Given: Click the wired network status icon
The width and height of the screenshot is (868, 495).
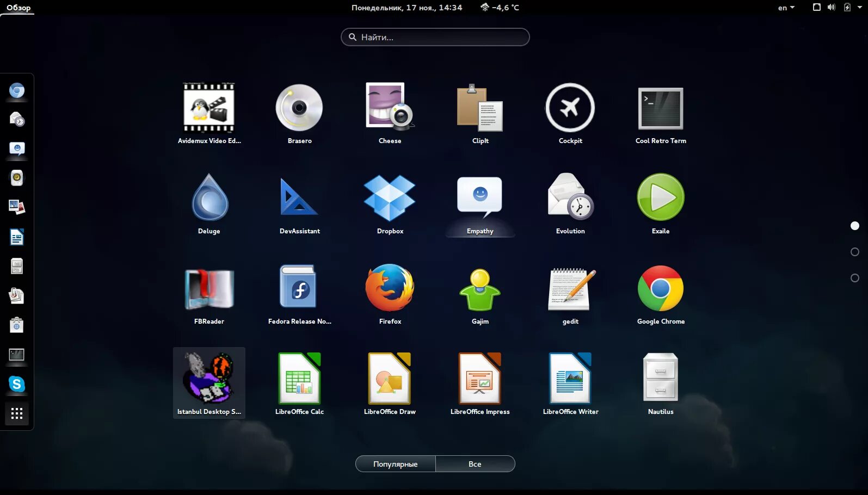Looking at the screenshot, I should (x=816, y=7).
